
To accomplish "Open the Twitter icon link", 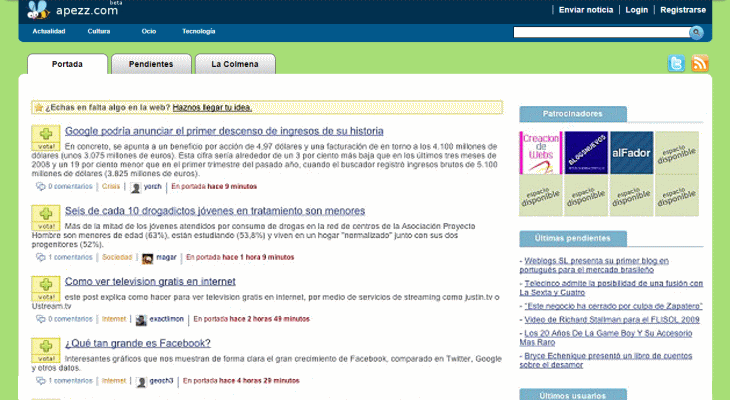I will coord(676,63).
